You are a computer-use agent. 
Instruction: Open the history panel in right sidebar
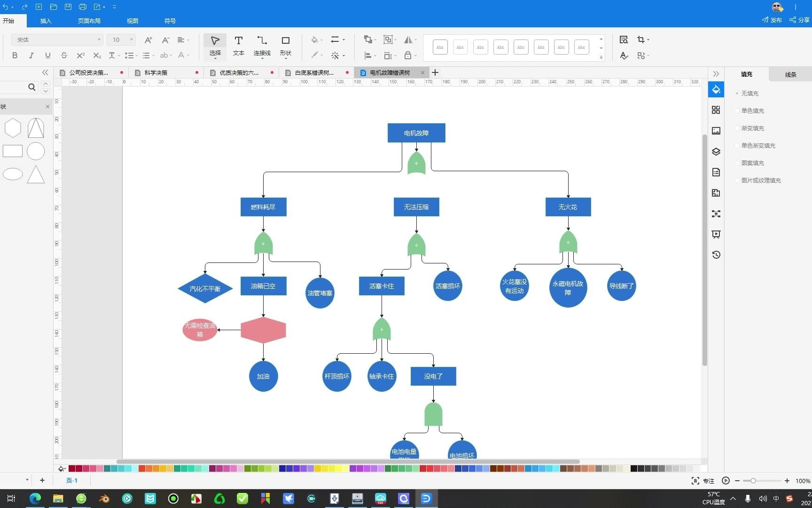pyautogui.click(x=716, y=254)
